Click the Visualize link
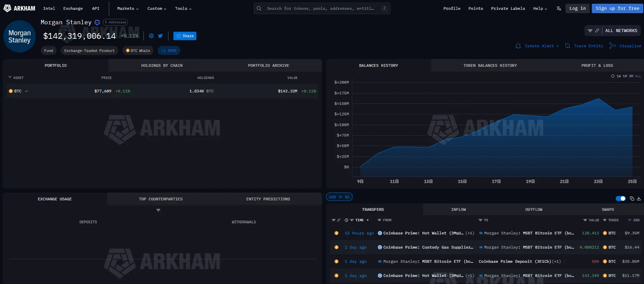 [x=625, y=46]
